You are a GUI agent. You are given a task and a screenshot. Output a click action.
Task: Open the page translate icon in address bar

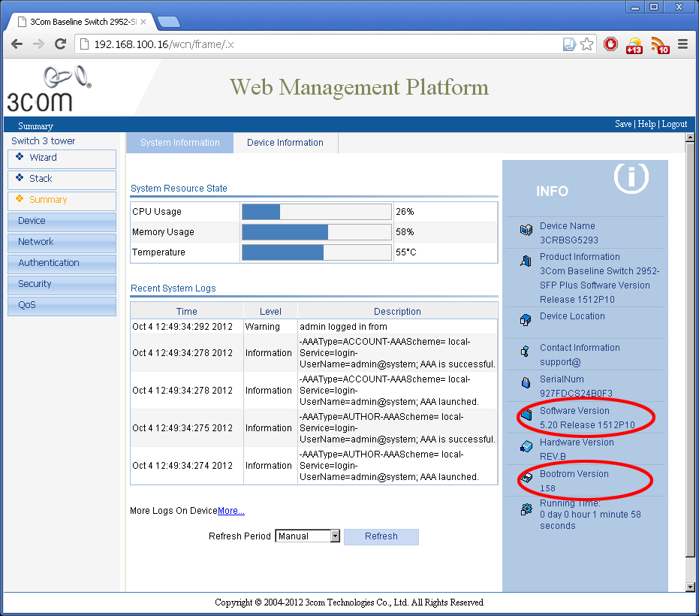(x=569, y=44)
